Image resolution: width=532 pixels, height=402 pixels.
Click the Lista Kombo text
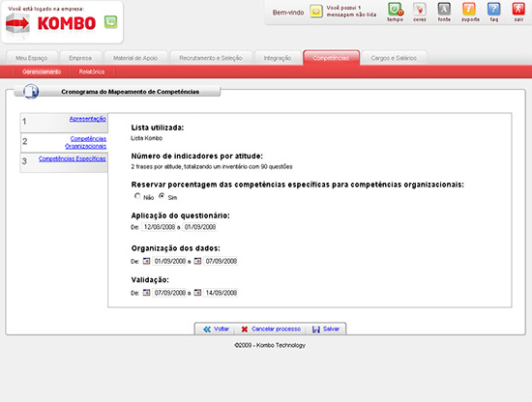[x=147, y=138]
